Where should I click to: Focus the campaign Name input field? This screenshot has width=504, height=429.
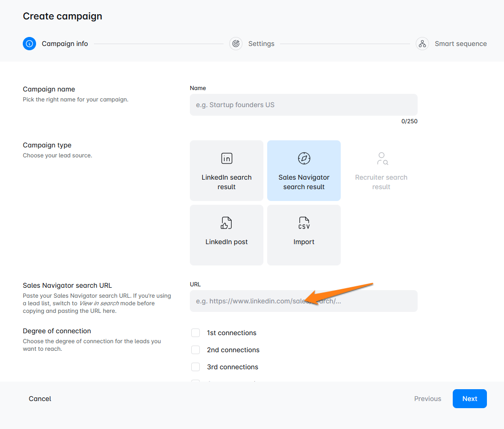point(303,105)
